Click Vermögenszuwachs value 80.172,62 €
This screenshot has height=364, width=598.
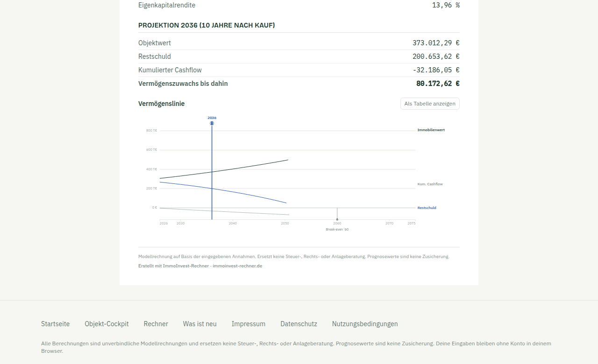point(438,84)
